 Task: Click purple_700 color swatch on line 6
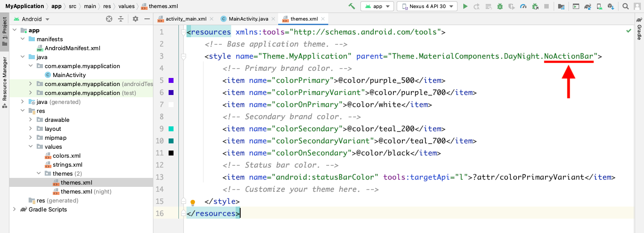(x=171, y=93)
